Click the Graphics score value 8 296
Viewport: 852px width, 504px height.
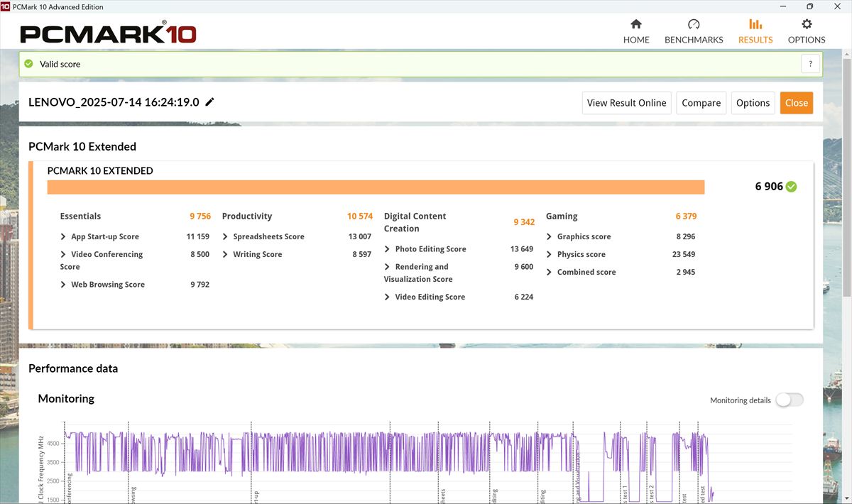click(686, 236)
